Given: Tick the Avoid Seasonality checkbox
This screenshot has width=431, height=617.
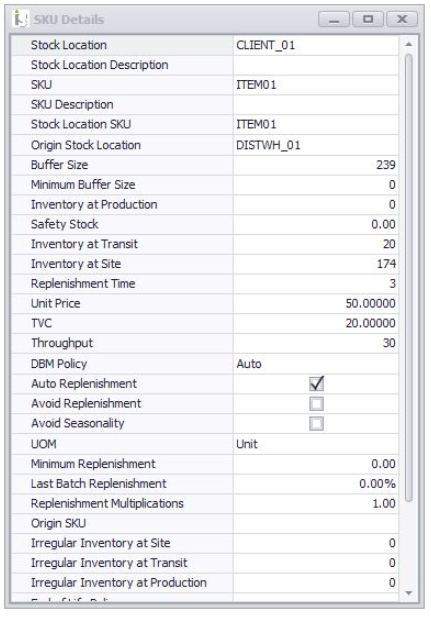Looking at the screenshot, I should 317,424.
